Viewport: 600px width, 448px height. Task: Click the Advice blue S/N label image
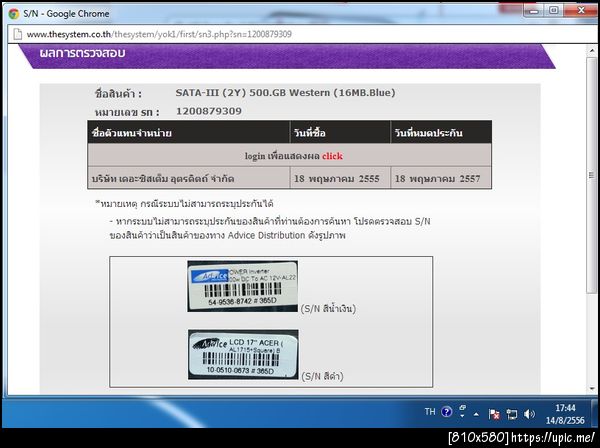pos(243,286)
